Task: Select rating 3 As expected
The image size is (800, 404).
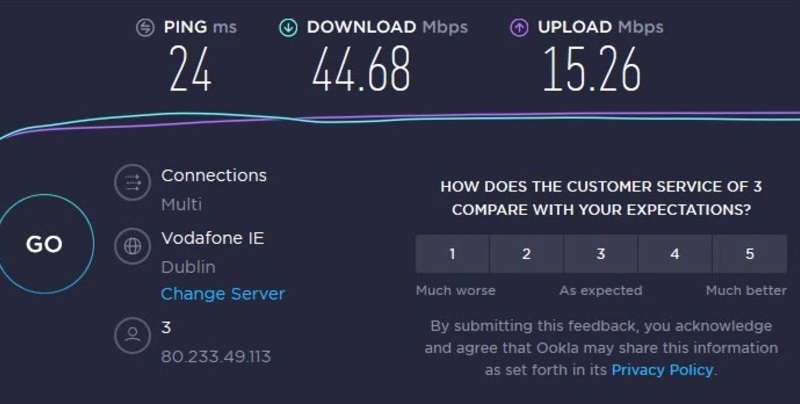Action: [x=601, y=254]
